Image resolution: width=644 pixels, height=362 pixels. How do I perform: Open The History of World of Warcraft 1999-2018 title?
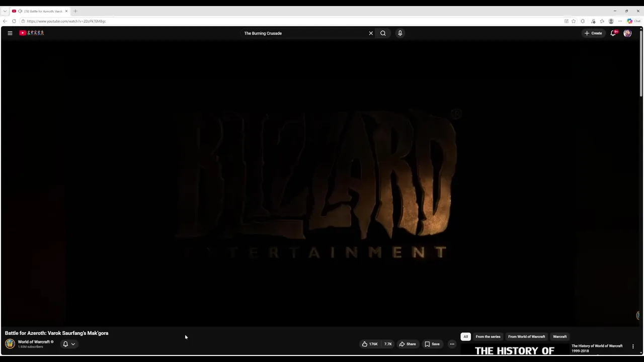[x=597, y=348]
